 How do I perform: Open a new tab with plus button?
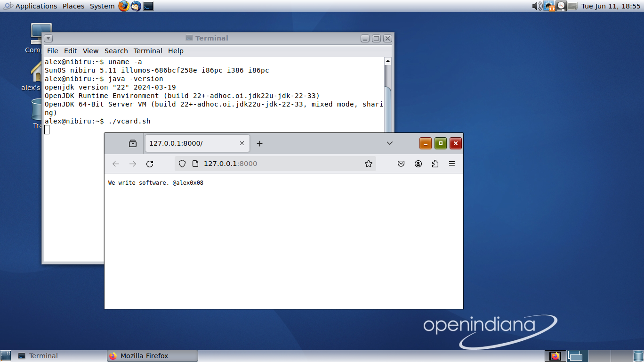pyautogui.click(x=259, y=143)
